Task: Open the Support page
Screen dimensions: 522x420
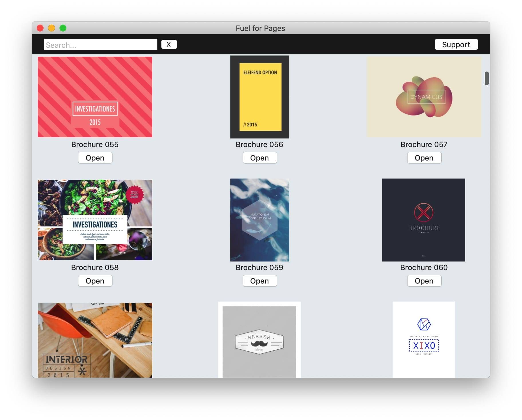Action: pyautogui.click(x=456, y=44)
